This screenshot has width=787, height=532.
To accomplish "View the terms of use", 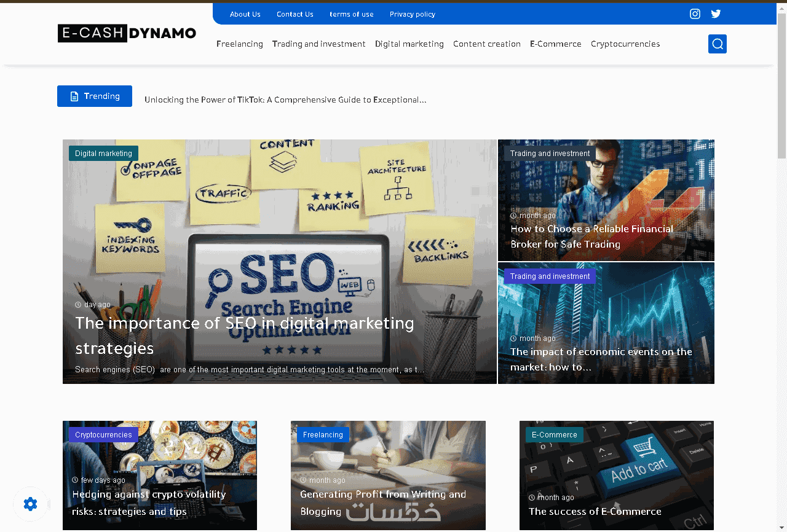I will pos(352,14).
